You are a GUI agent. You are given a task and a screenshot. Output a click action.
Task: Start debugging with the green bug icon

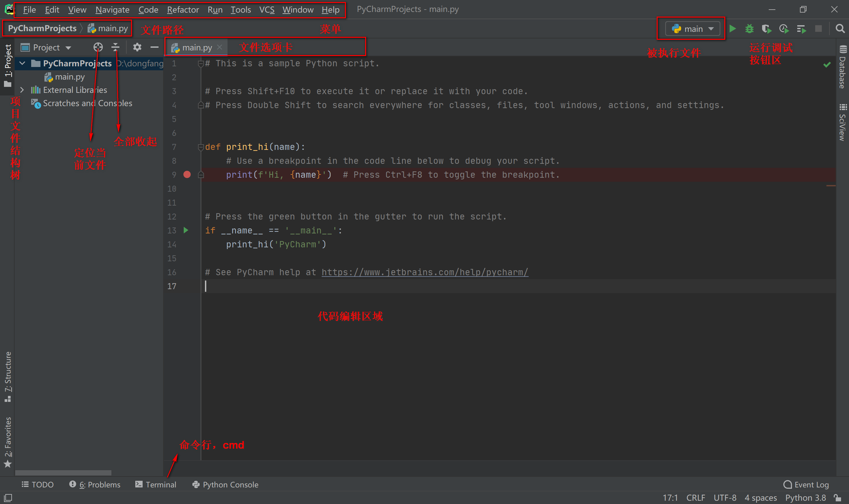749,29
